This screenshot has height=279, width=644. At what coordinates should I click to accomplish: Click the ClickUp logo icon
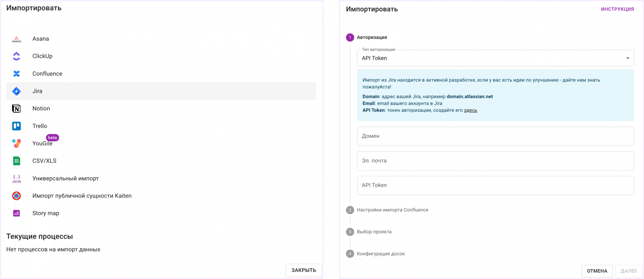click(x=17, y=56)
